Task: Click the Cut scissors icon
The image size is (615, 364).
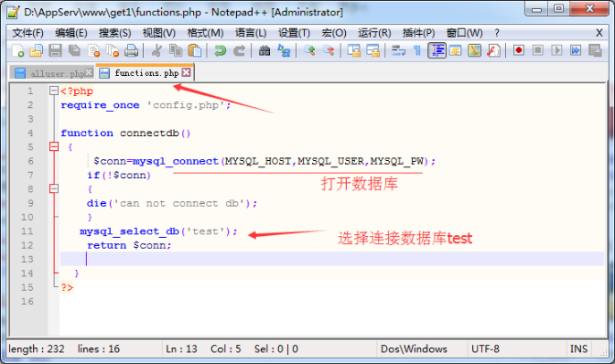Action: (156, 50)
